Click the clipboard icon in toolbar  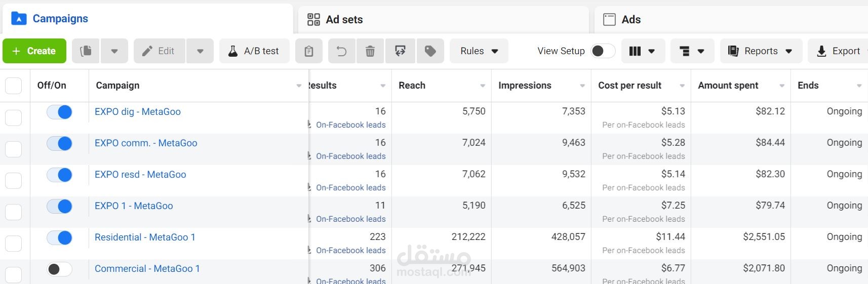click(x=309, y=51)
